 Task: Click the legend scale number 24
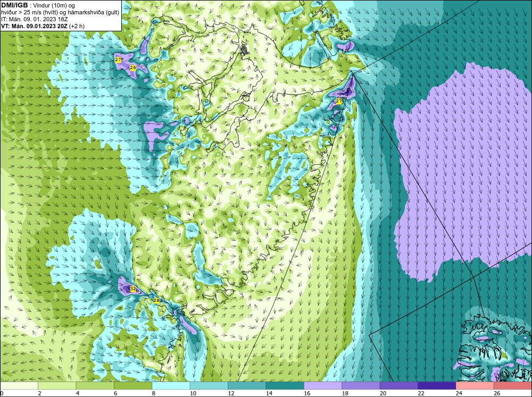[459, 393]
